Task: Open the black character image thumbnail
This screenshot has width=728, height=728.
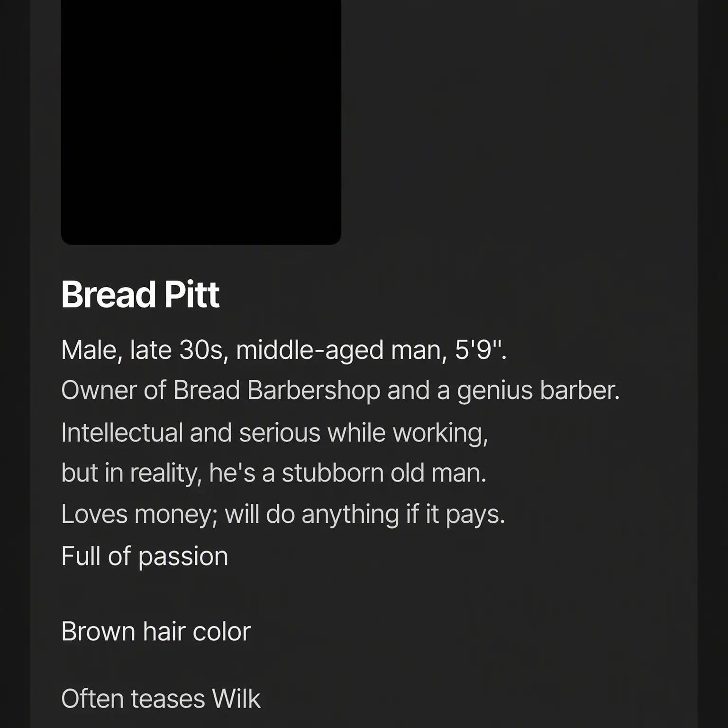Action: (x=201, y=122)
